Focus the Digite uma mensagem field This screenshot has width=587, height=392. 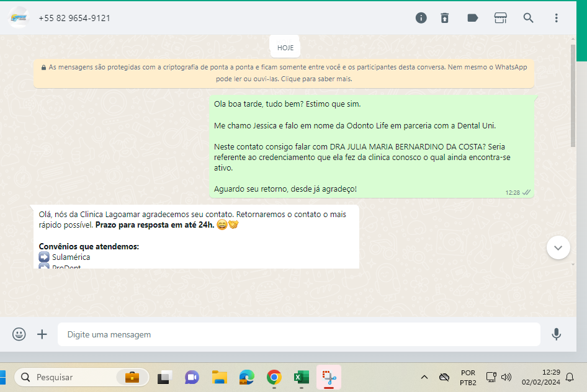pyautogui.click(x=298, y=334)
